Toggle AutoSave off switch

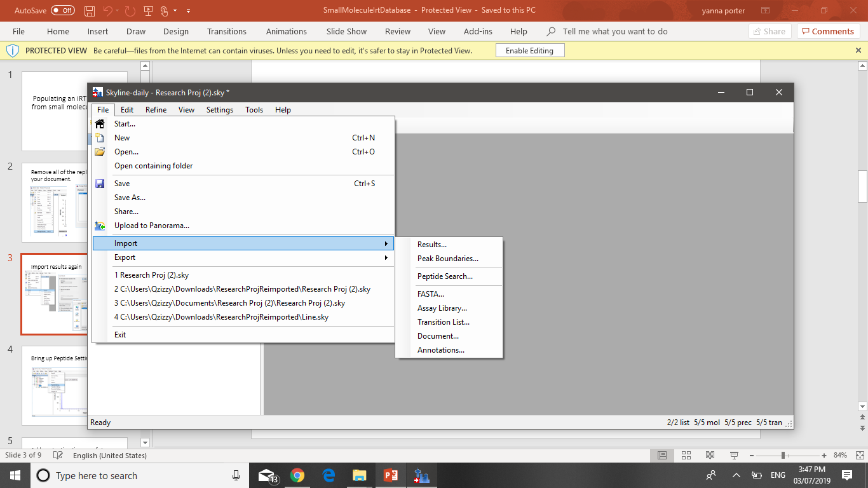tap(62, 11)
